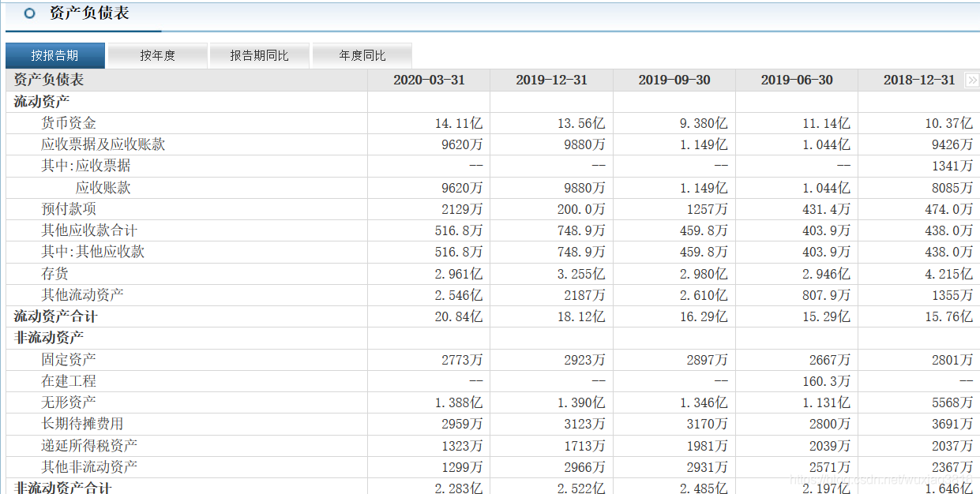Screen dimensions: 980x494
Task: Click the 货币资金 row label
Action: click(69, 123)
